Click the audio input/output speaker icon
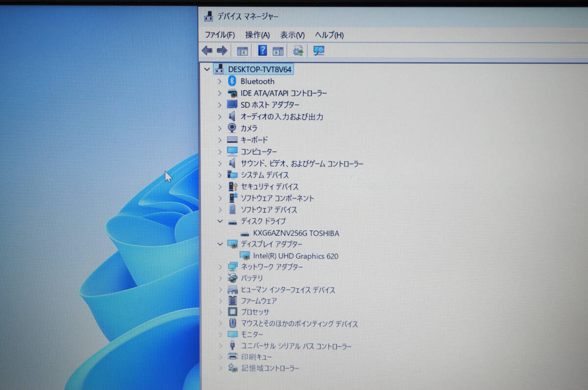 coord(232,117)
